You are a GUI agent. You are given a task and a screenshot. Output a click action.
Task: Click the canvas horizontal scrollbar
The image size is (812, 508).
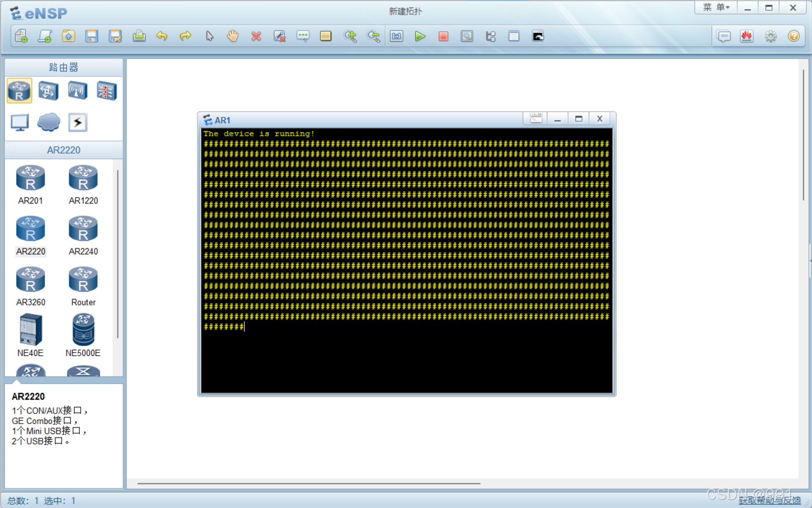(x=309, y=483)
